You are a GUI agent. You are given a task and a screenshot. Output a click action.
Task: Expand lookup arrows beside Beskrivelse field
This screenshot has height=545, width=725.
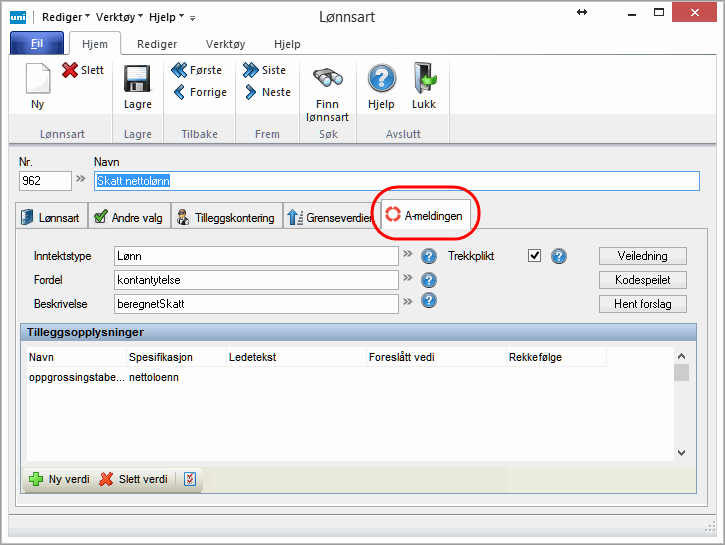pyautogui.click(x=408, y=303)
